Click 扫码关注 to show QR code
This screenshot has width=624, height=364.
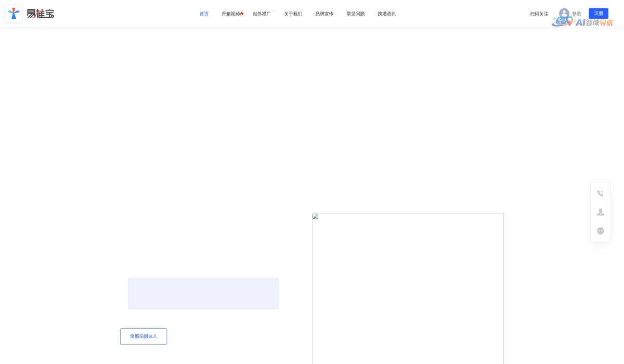pyautogui.click(x=539, y=14)
